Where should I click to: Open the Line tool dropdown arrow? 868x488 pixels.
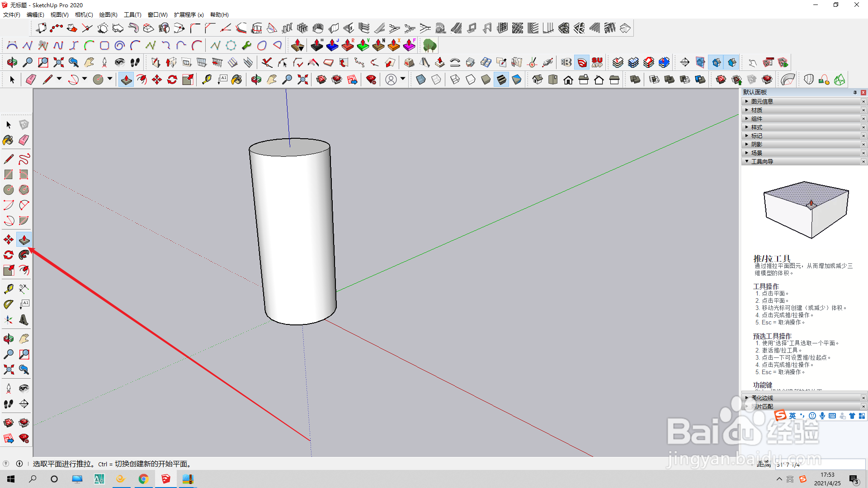point(59,79)
